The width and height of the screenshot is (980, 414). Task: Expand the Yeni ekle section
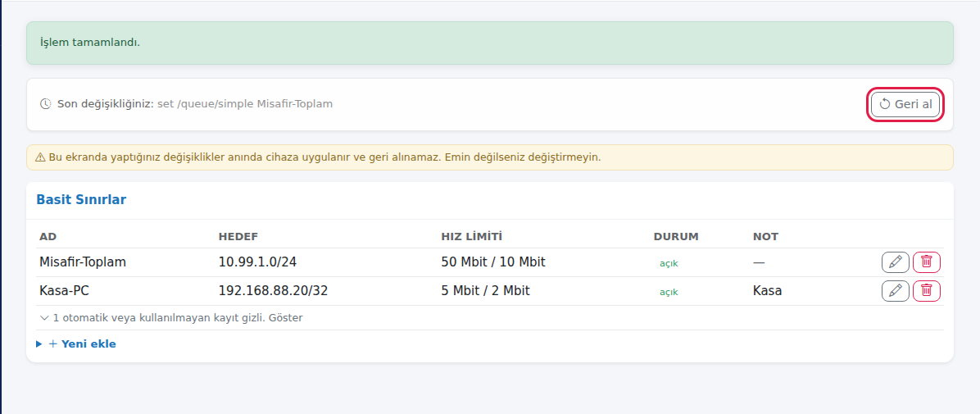click(76, 344)
